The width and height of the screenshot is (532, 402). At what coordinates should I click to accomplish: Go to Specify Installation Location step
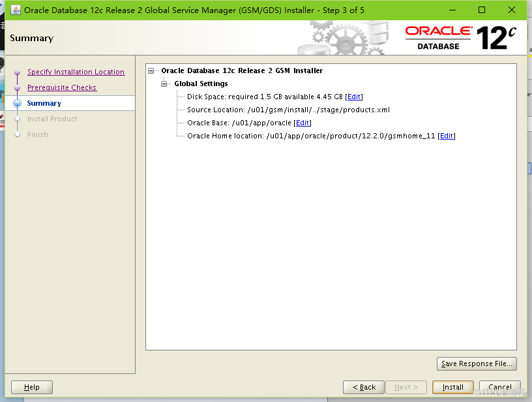click(76, 72)
